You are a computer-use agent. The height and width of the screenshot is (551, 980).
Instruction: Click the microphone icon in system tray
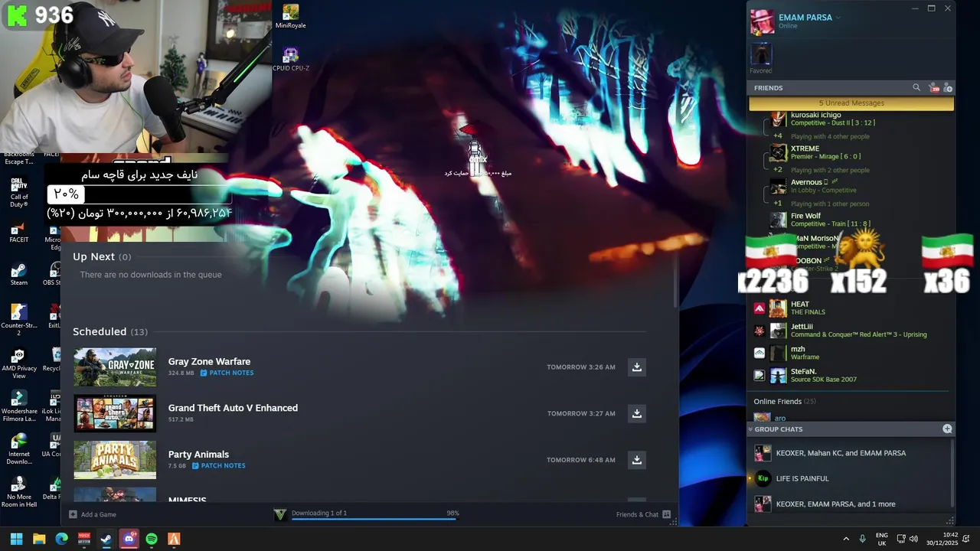[863, 539]
